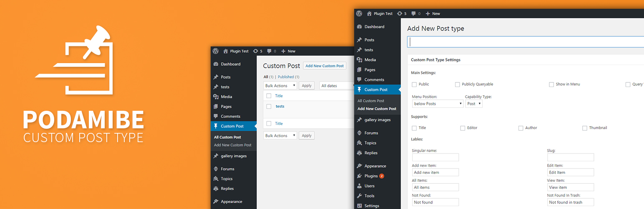
Task: Enable the Show in Menu checkbox
Action: (551, 84)
